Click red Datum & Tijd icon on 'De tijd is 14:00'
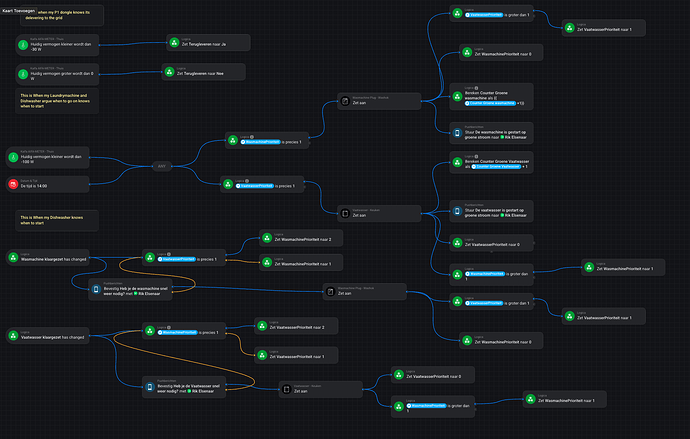The image size is (690, 439). tap(13, 184)
